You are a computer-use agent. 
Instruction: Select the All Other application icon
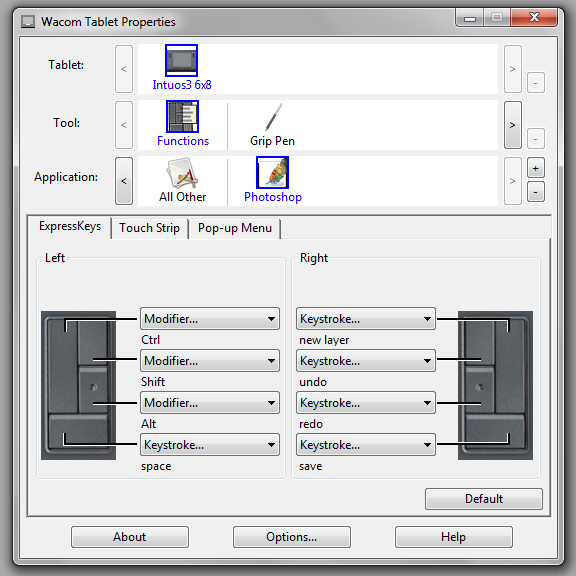[182, 173]
